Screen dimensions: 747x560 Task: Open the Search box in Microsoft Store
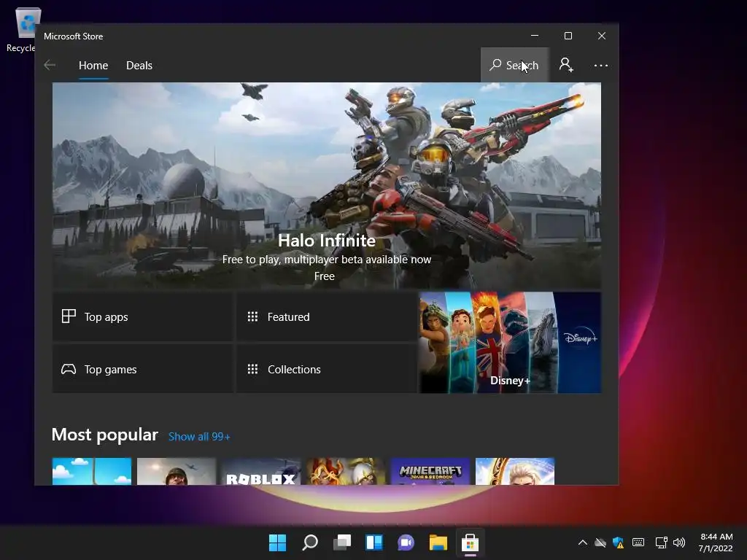514,65
